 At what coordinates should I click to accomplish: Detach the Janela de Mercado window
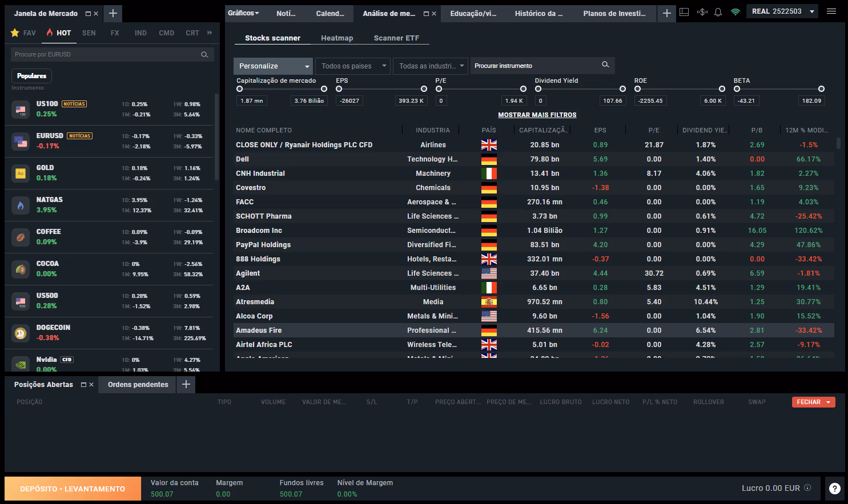tap(88, 14)
